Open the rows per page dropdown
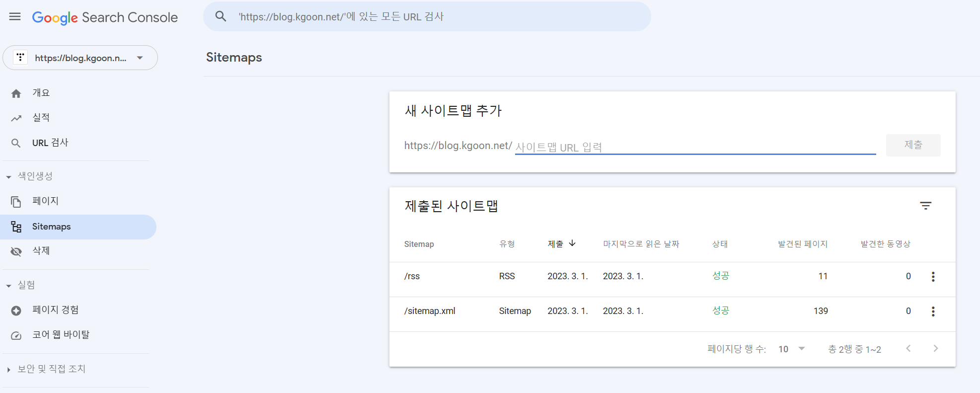 [792, 349]
